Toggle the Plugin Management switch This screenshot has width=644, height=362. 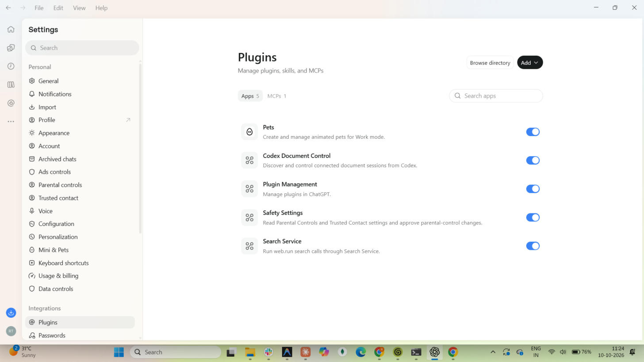[x=533, y=189]
